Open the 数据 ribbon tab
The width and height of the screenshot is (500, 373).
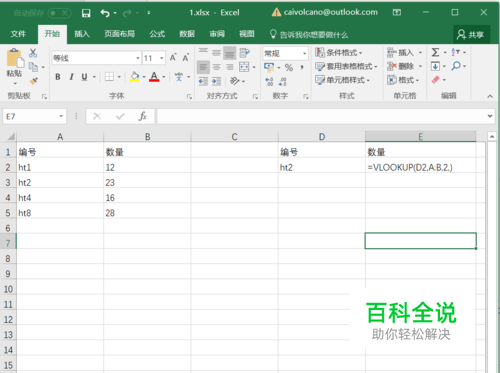point(187,34)
